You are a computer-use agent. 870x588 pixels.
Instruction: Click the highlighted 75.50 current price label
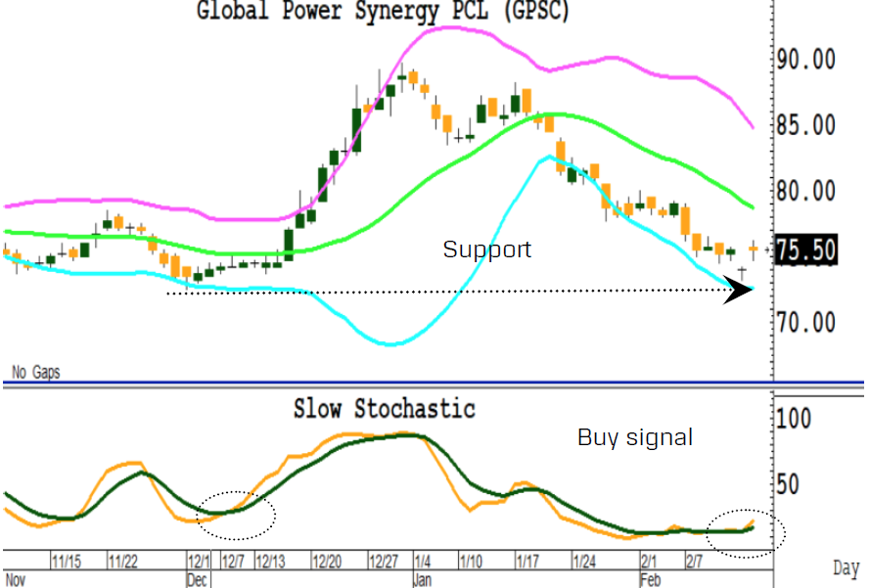(806, 250)
